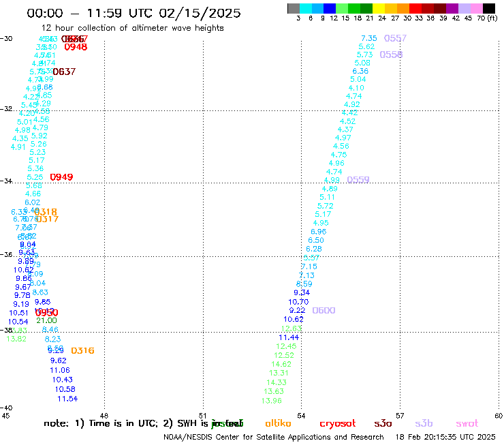Click the wave height value 12.52
Viewport: 504px width, 443px height.
tap(284, 355)
